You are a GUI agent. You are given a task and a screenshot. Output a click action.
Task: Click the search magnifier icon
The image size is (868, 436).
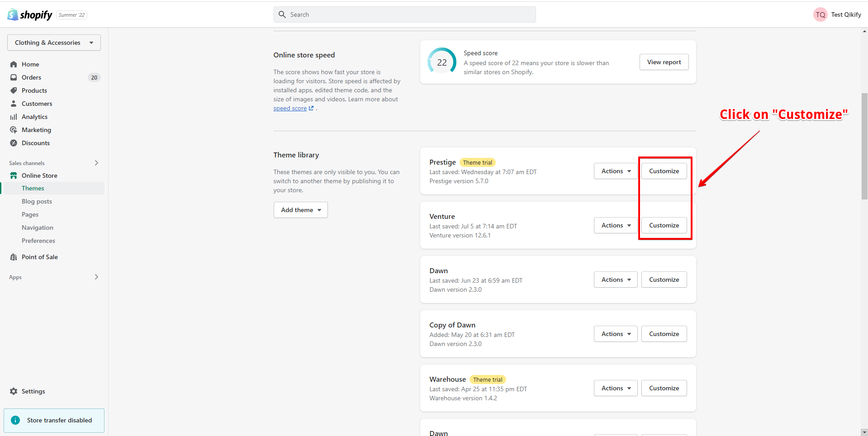point(282,14)
